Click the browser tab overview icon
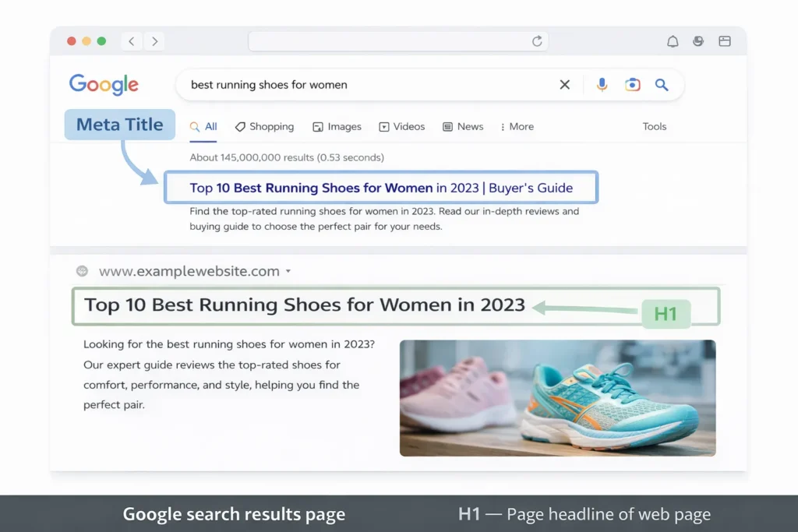 coord(725,41)
